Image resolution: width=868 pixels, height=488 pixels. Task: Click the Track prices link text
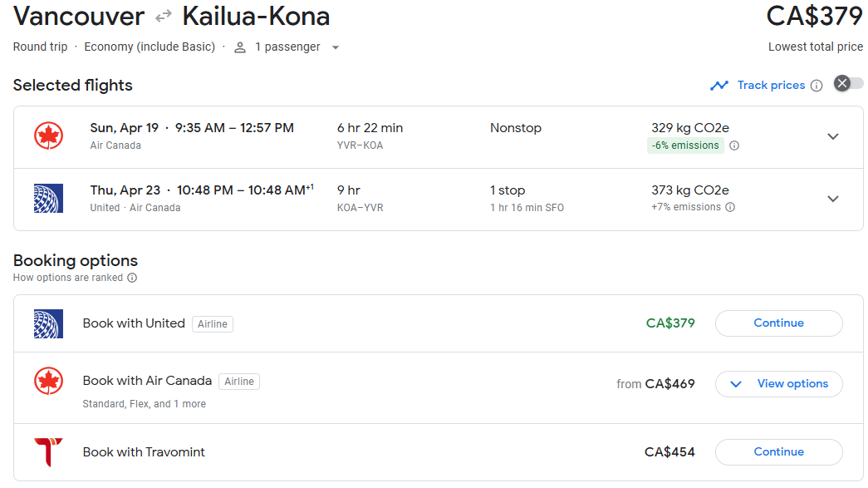pyautogui.click(x=771, y=86)
